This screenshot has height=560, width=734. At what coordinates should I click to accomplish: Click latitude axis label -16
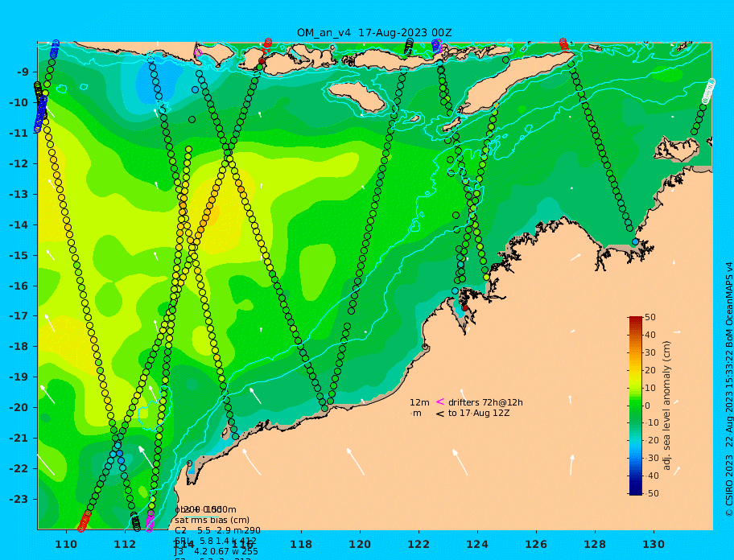click(x=19, y=286)
